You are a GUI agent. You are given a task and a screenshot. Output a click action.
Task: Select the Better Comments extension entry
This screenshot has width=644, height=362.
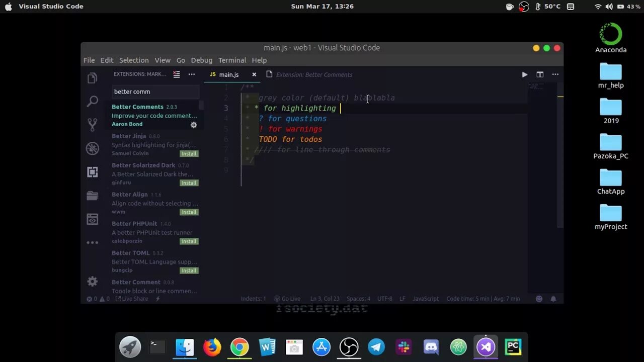(154, 115)
